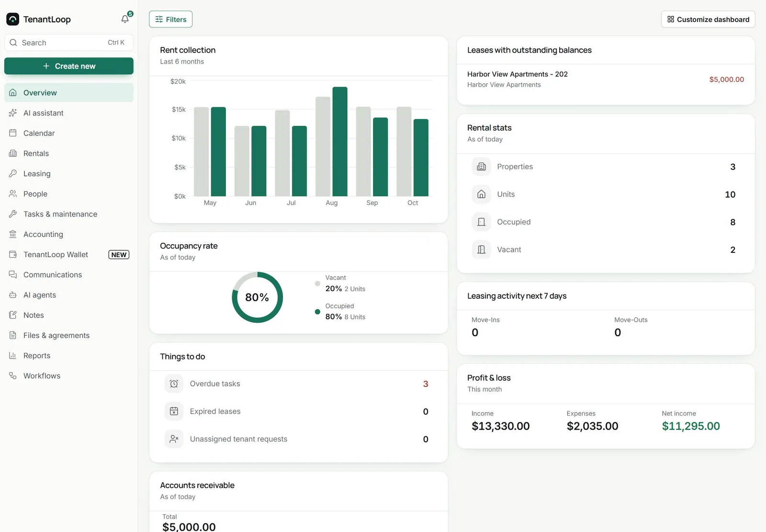
Task: Select the Overview menu item
Action: [69, 92]
